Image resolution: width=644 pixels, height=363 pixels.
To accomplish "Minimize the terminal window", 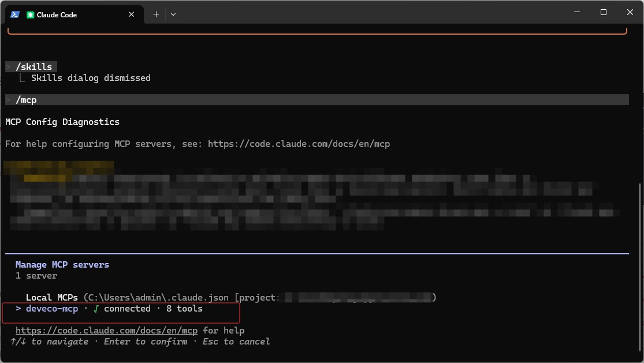I will click(x=577, y=12).
